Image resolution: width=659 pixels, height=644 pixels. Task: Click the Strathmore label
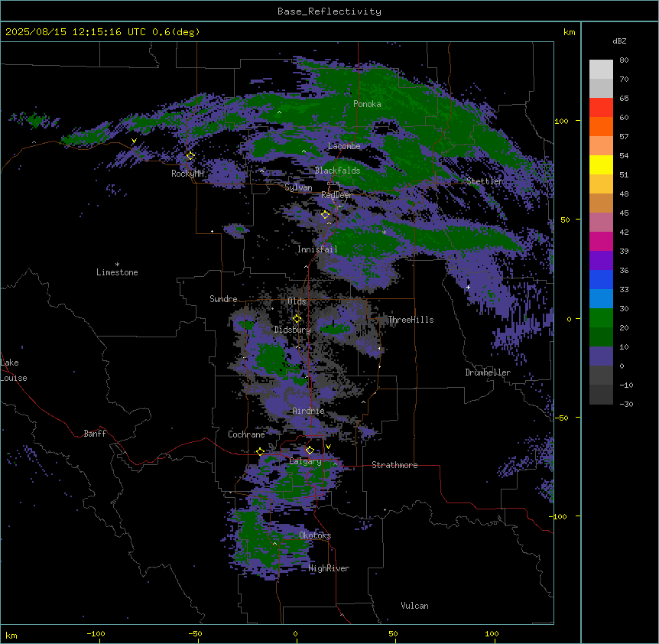coord(394,465)
